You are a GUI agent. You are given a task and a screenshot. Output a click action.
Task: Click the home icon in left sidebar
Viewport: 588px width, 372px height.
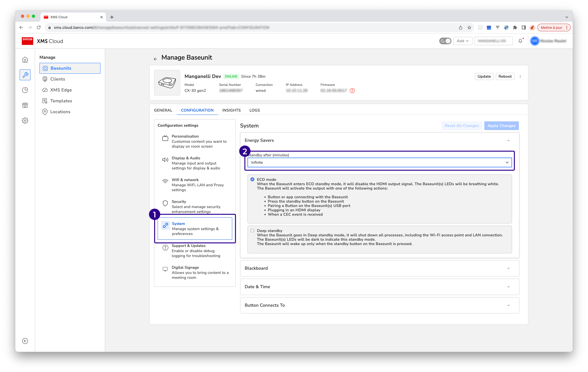25,60
